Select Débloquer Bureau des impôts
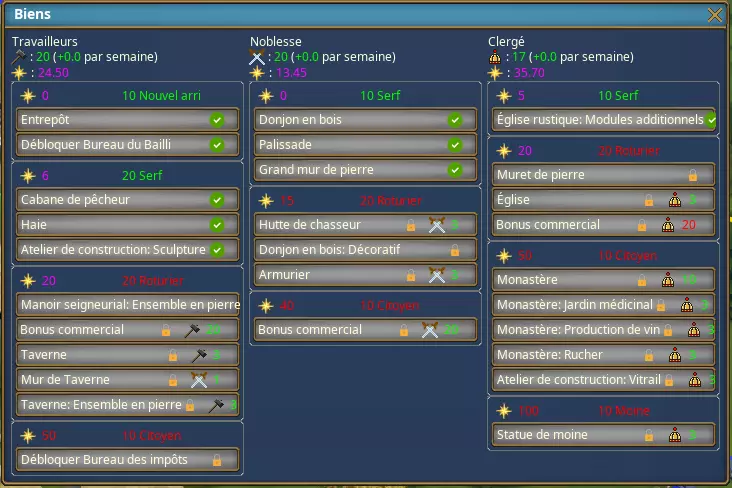 [127, 460]
